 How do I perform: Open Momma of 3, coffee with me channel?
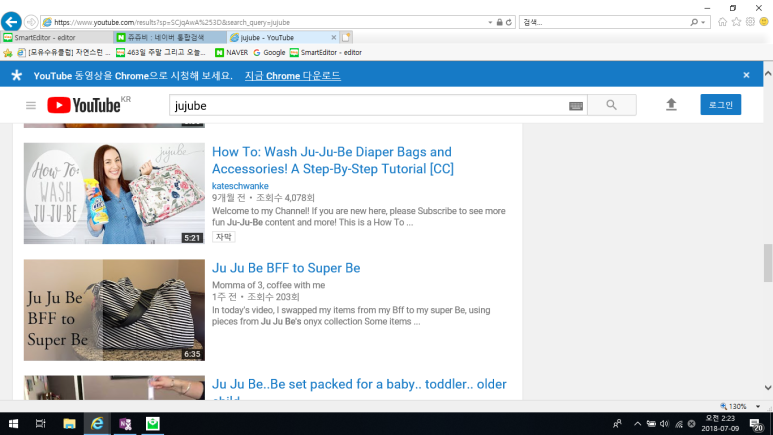tap(268, 285)
